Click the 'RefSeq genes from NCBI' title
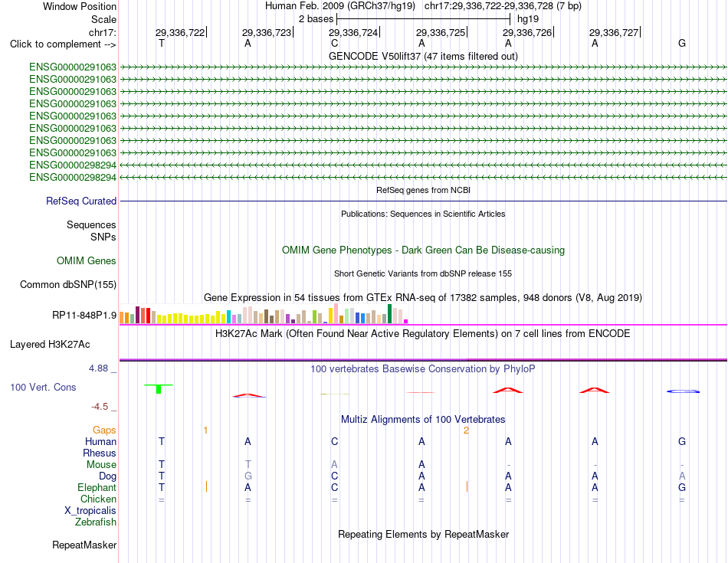 click(423, 190)
